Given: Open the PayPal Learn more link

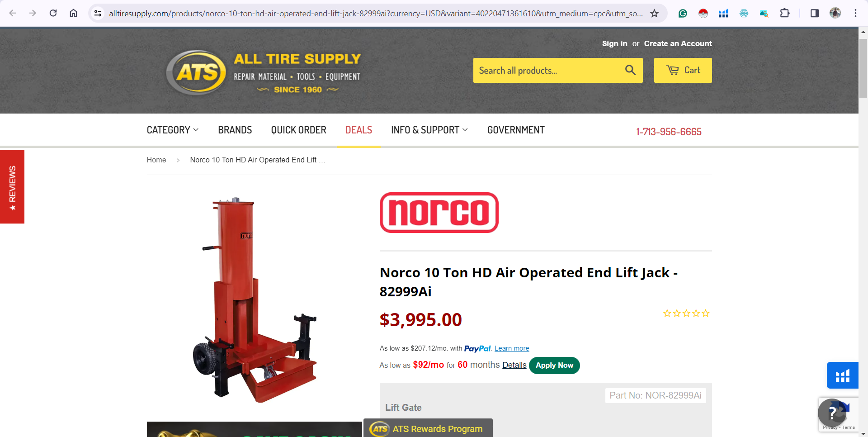Looking at the screenshot, I should pyautogui.click(x=512, y=348).
